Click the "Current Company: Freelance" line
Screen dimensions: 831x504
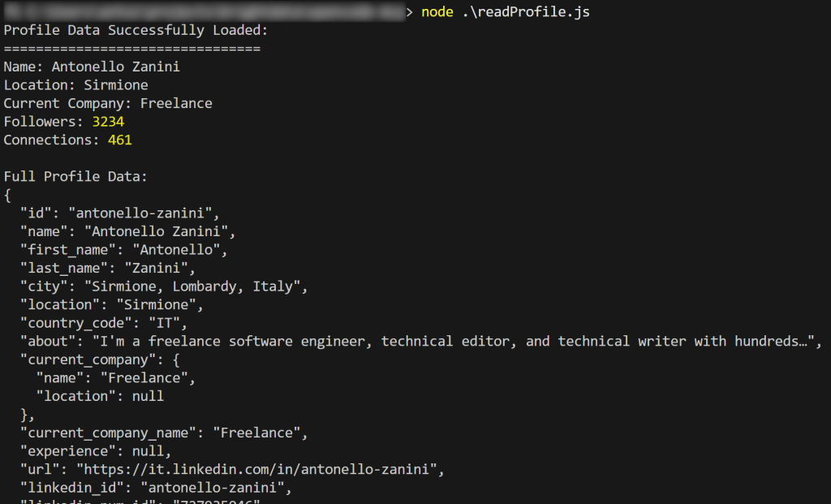coord(108,103)
